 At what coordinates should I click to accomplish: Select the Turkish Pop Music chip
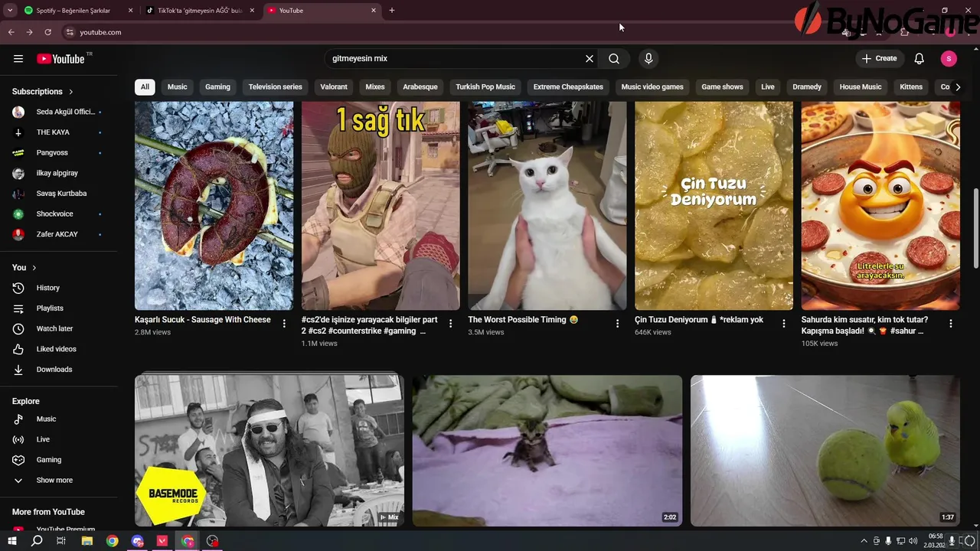pos(485,87)
